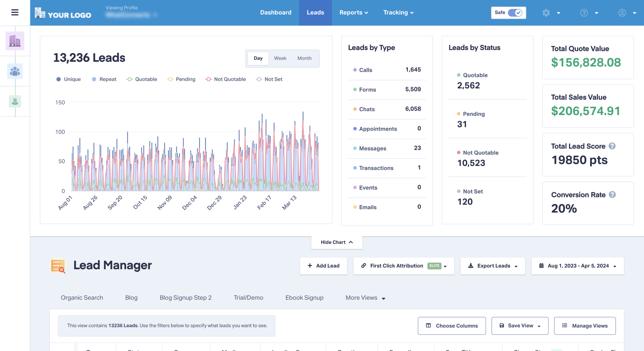Click the Choose Columns button
The width and height of the screenshot is (644, 351).
pos(452,326)
